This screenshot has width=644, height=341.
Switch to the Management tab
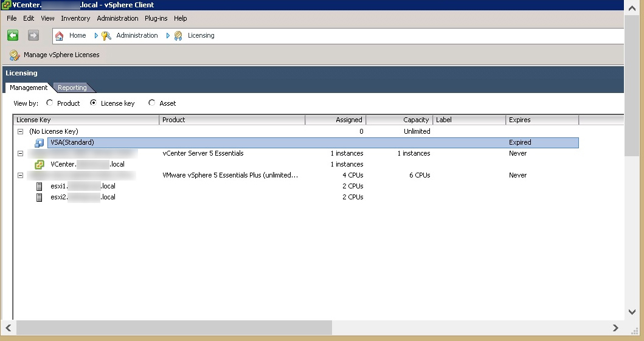[x=29, y=88]
